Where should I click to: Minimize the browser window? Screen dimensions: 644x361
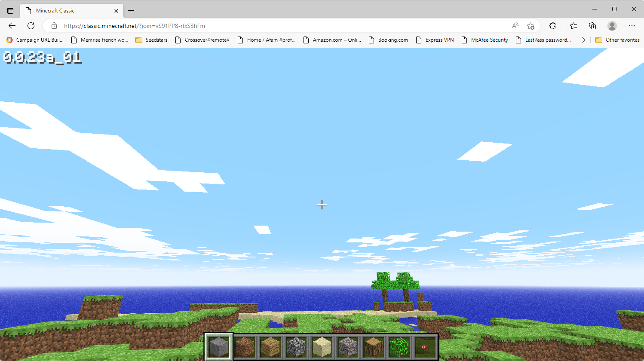click(x=595, y=9)
